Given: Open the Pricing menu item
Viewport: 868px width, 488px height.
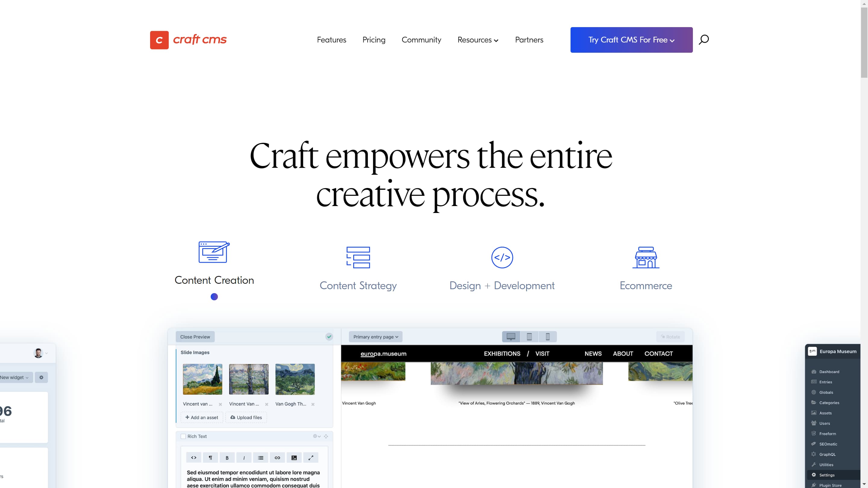Looking at the screenshot, I should (x=374, y=40).
